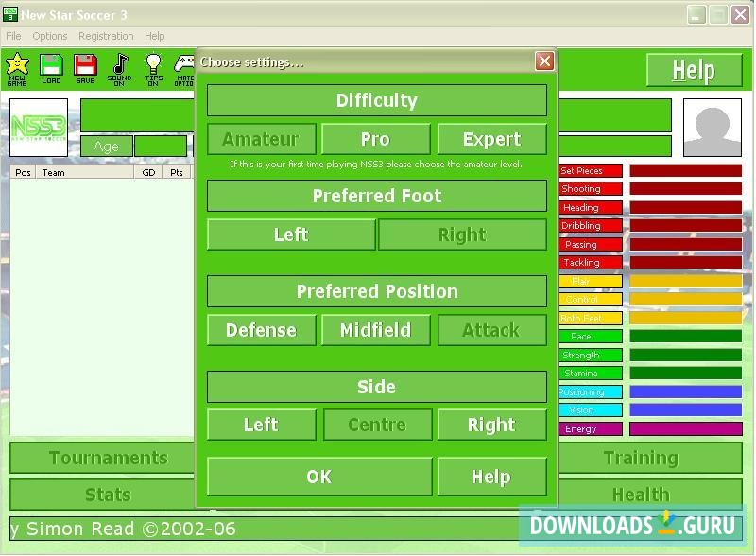Open Match Options gamepad icon
Image resolution: width=756 pixels, height=556 pixels.
coord(184,70)
